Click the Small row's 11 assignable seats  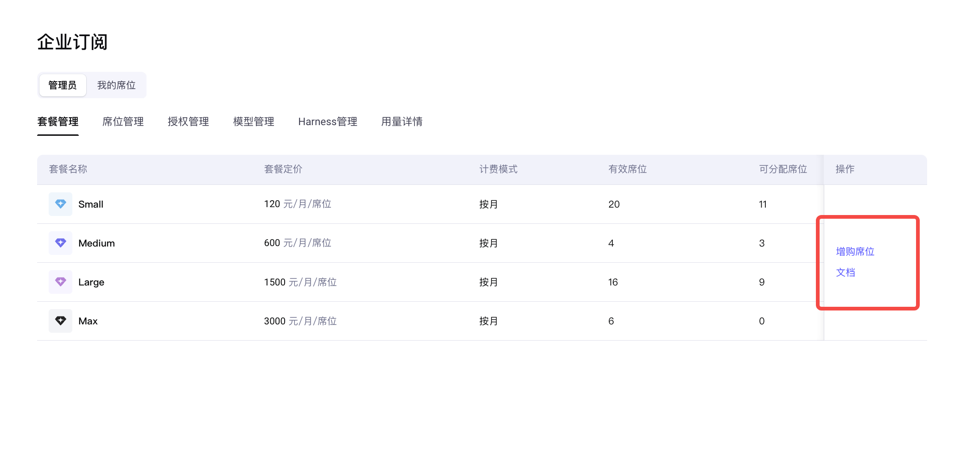(x=763, y=204)
